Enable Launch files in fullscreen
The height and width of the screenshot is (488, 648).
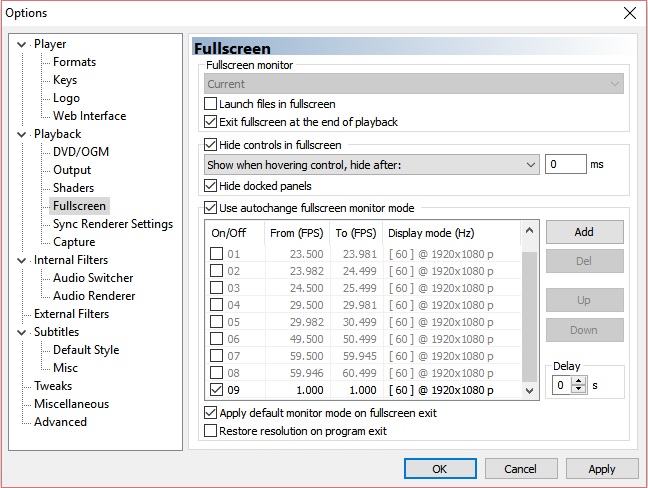pyautogui.click(x=210, y=104)
